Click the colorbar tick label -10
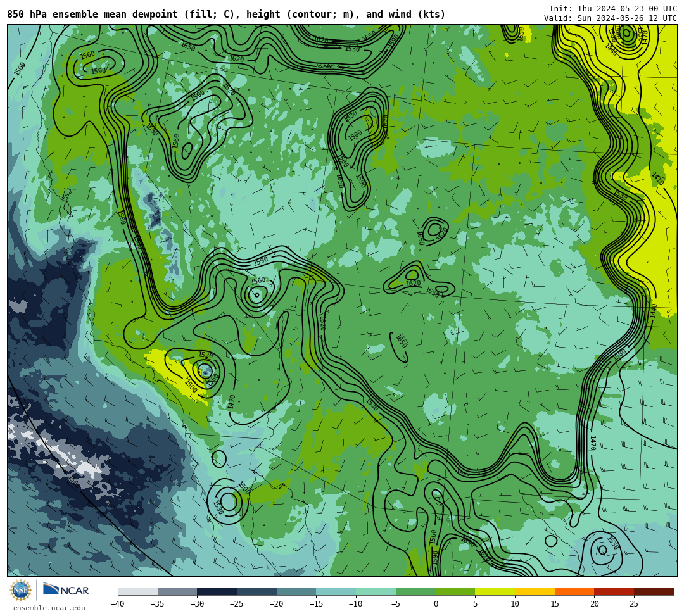This screenshot has width=684, height=616. click(x=356, y=604)
